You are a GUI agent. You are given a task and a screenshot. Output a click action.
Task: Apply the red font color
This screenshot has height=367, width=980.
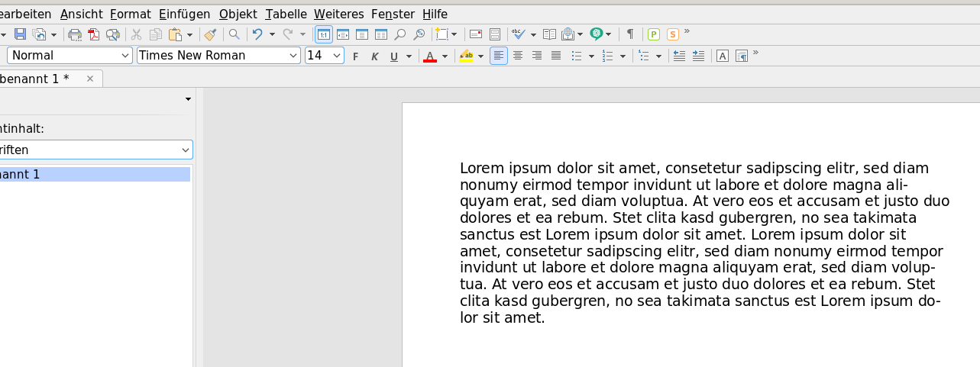pyautogui.click(x=430, y=56)
